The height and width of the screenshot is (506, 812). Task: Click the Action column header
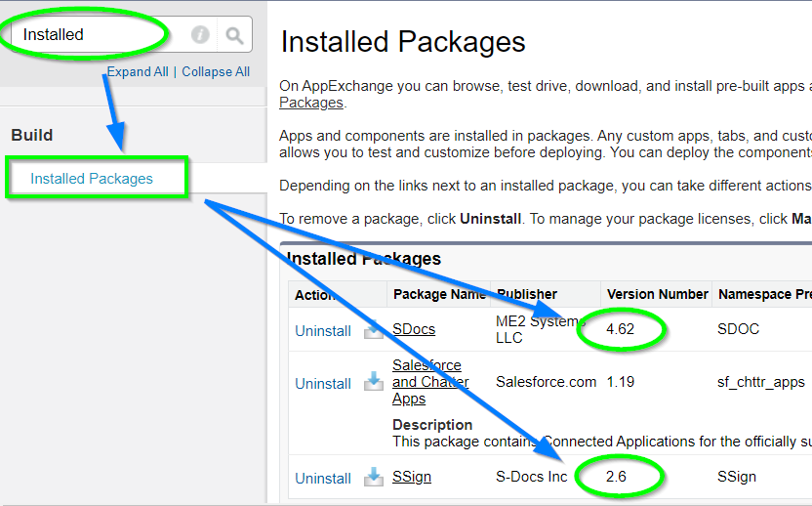[x=315, y=295]
